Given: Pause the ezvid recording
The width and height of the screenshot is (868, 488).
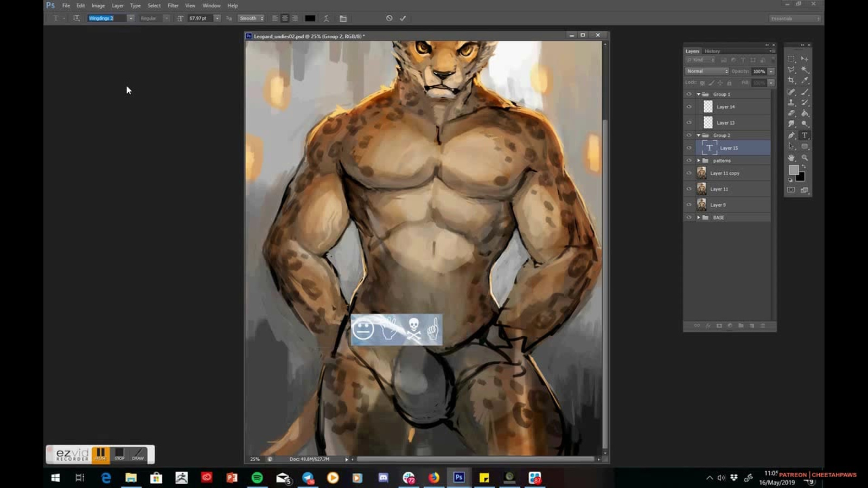Looking at the screenshot, I should click(100, 454).
